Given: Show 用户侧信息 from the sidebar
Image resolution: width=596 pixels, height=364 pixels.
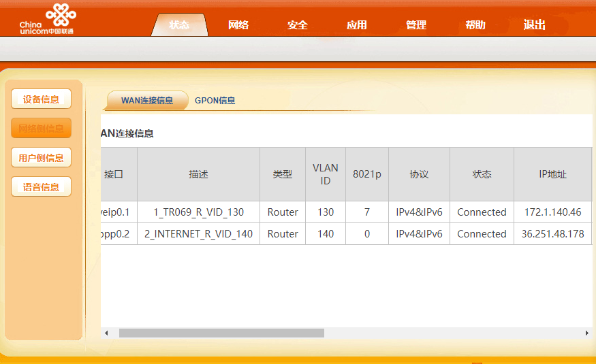Looking at the screenshot, I should (41, 158).
